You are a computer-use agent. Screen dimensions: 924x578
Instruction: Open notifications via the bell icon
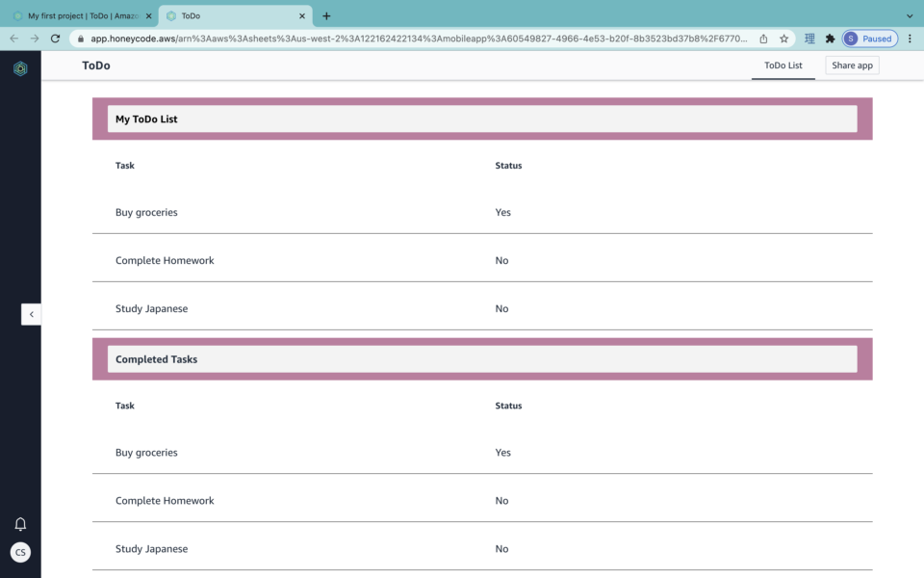[19, 523]
